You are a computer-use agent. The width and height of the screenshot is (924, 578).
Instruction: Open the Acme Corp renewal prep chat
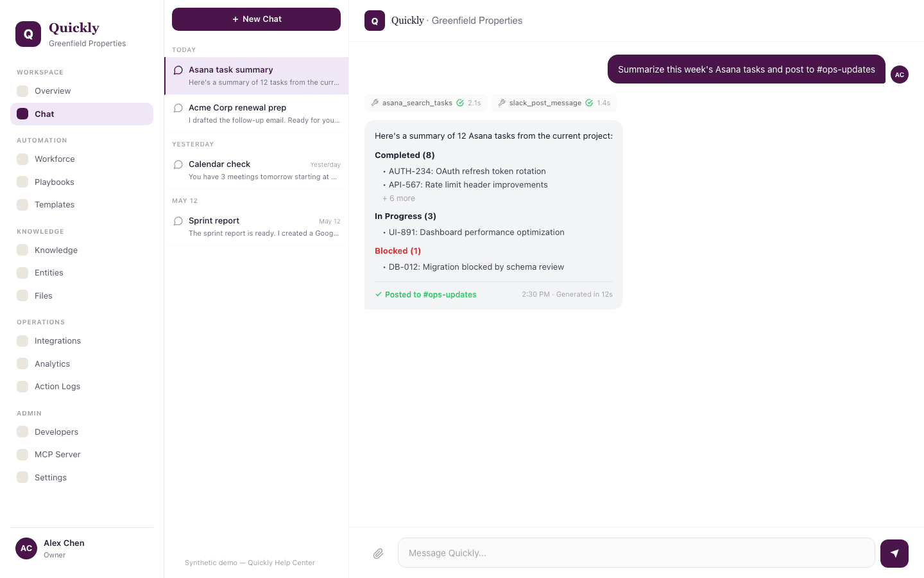257,114
